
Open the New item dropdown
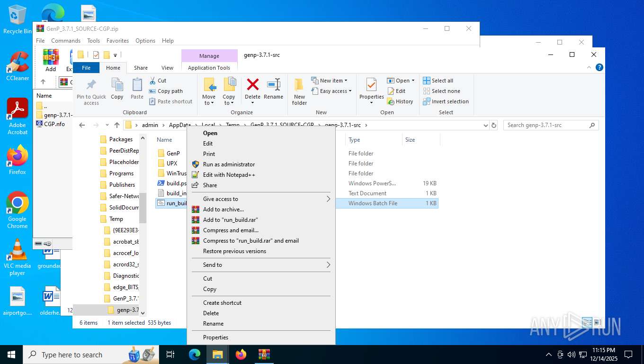[x=329, y=81]
